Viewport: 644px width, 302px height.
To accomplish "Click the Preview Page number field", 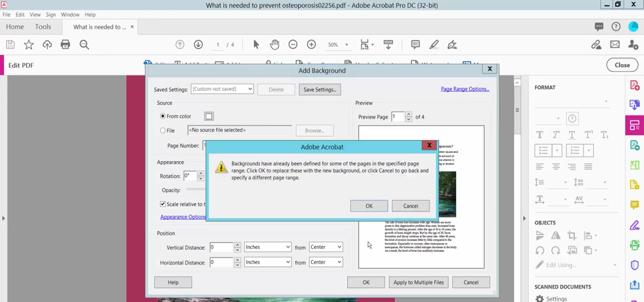I will (398, 116).
